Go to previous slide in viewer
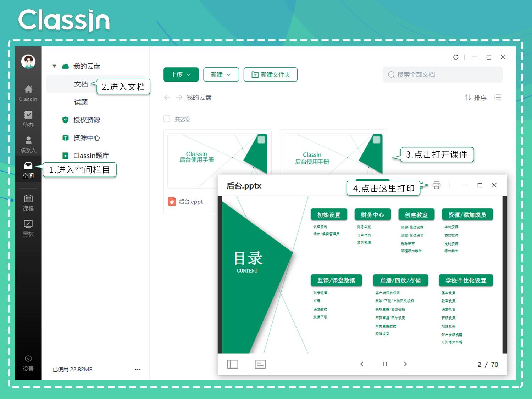 (362, 364)
